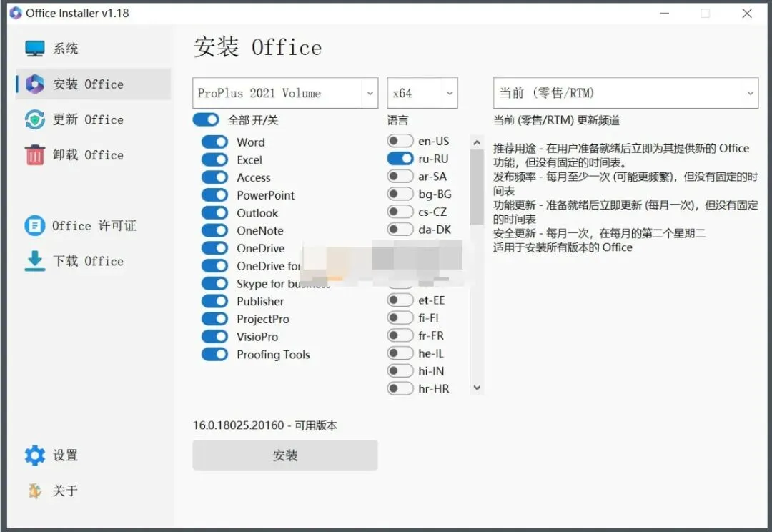This screenshot has width=772, height=532.
Task: Enable ar-SA language switch
Action: tap(400, 177)
